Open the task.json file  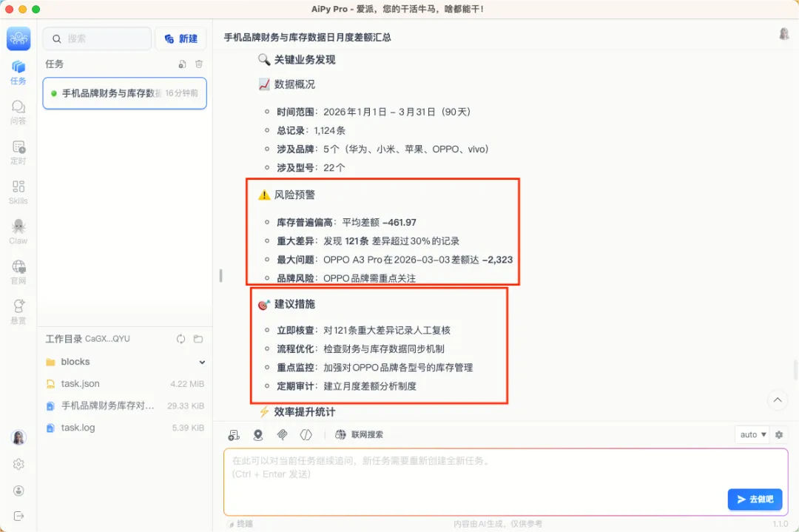[x=125, y=384]
